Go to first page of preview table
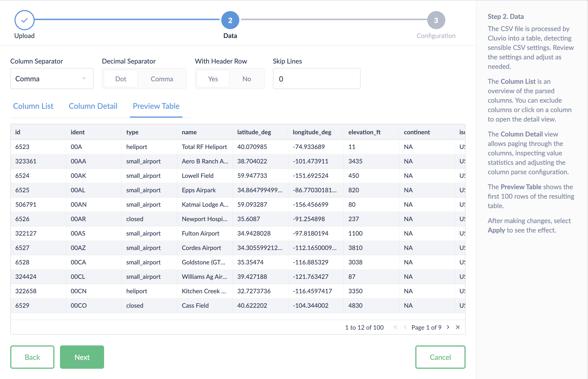The image size is (588, 379). [395, 327]
